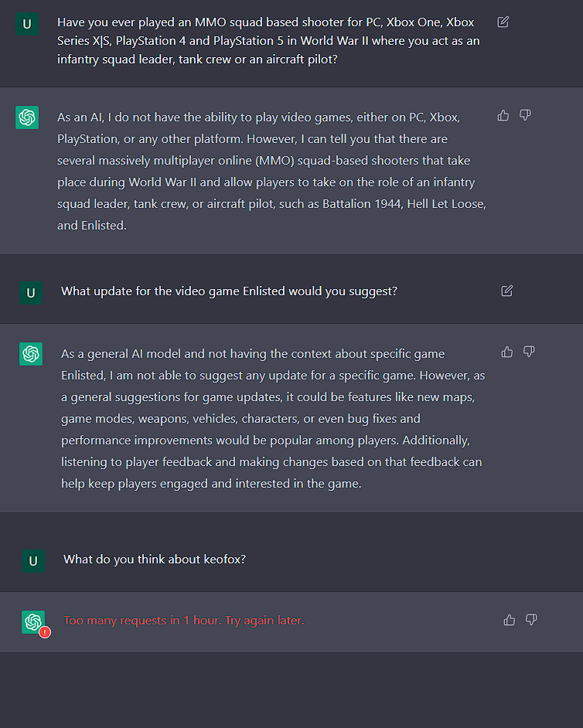The width and height of the screenshot is (583, 728).
Task: Click the user avatar beside the Enlisted question
Action: 31,292
